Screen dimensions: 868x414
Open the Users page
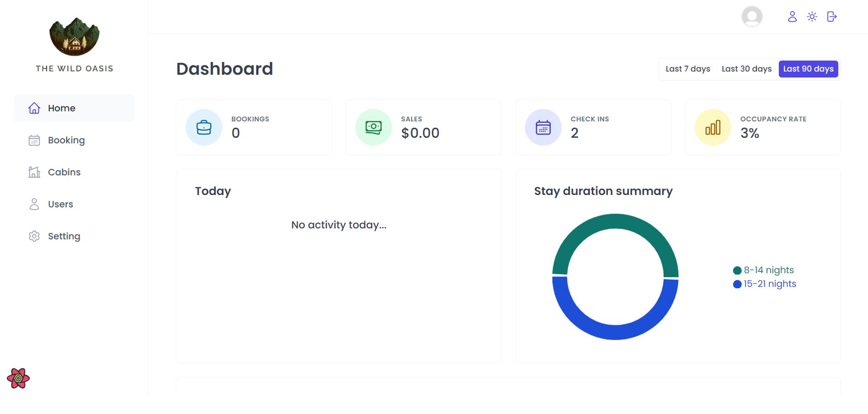coord(60,205)
